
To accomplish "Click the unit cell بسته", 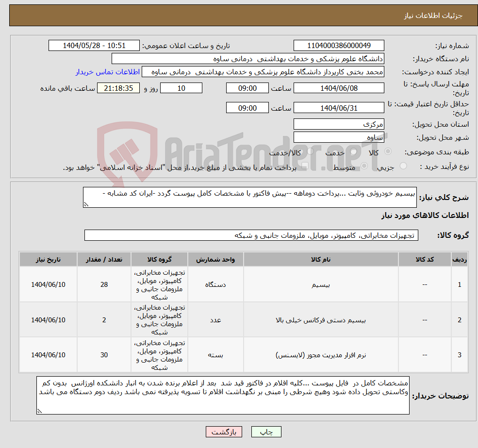I will tap(215, 355).
